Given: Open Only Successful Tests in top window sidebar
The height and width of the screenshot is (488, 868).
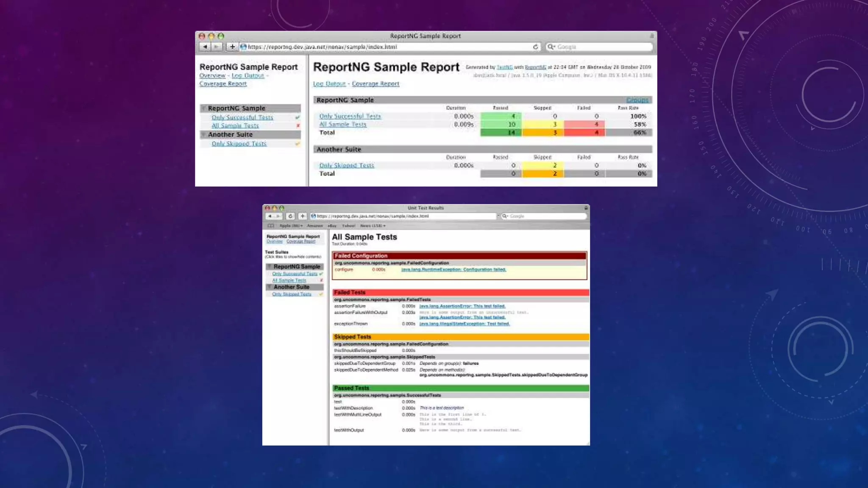Looking at the screenshot, I should (x=242, y=117).
